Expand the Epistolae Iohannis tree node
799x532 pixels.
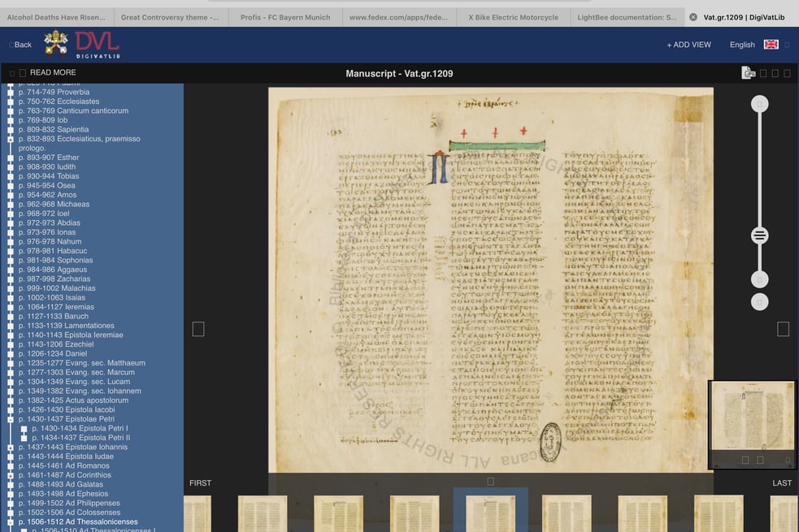(11, 448)
